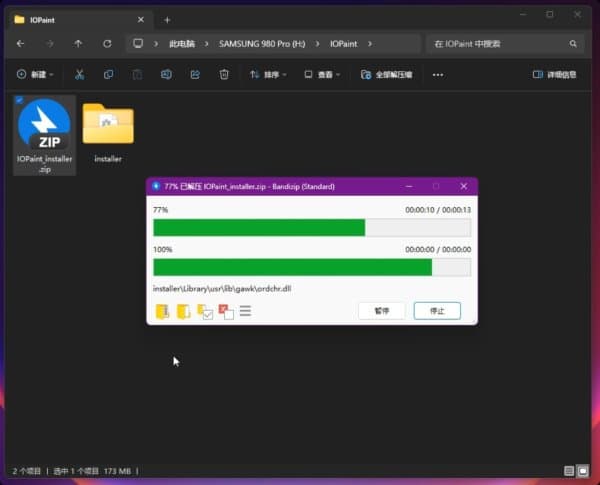Open the Bandizip hamburger options menu
This screenshot has width=600, height=485.
pyautogui.click(x=245, y=312)
